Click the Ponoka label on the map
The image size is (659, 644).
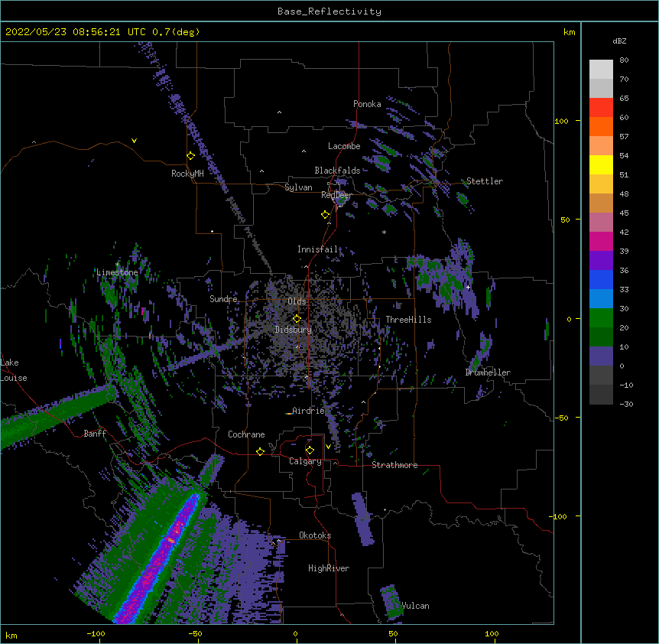[x=367, y=104]
